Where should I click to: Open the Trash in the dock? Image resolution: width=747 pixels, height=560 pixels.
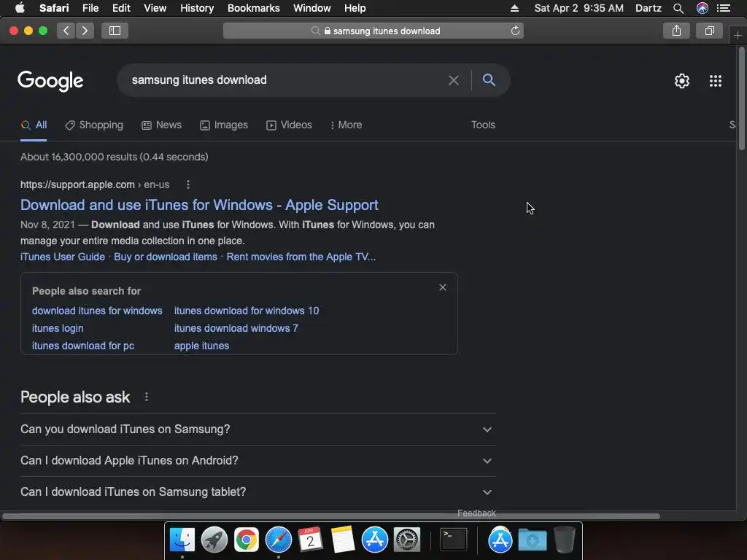point(564,540)
